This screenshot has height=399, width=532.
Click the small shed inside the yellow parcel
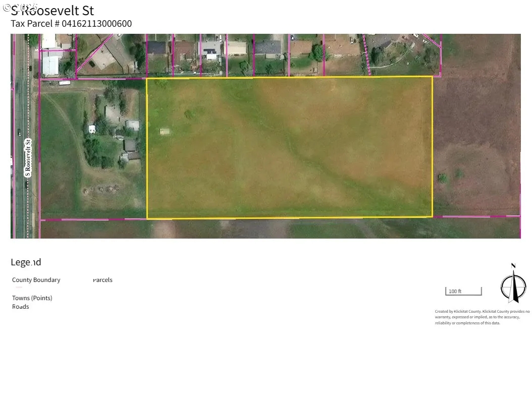tap(165, 132)
